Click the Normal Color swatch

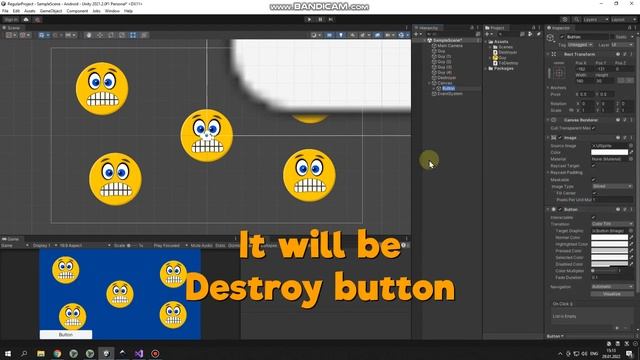click(609, 237)
